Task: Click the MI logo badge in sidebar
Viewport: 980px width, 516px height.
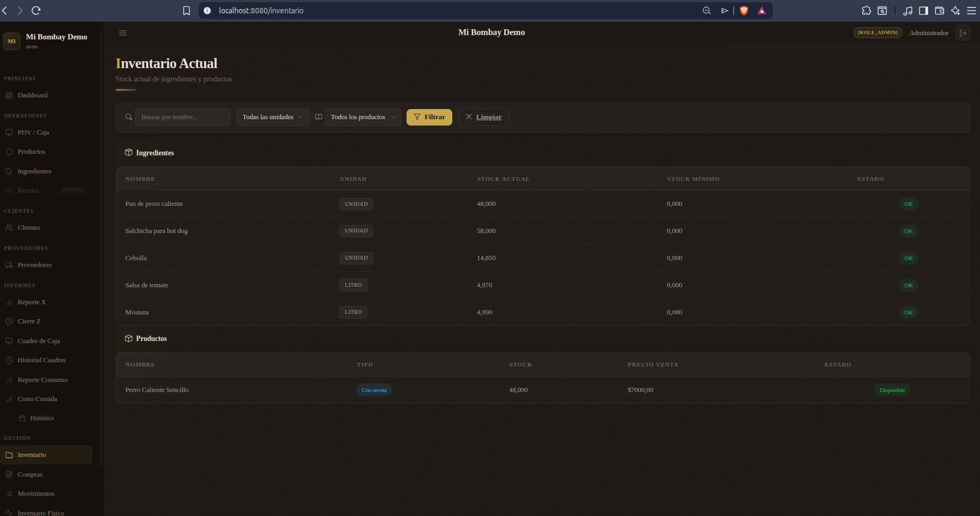Action: [x=12, y=41]
